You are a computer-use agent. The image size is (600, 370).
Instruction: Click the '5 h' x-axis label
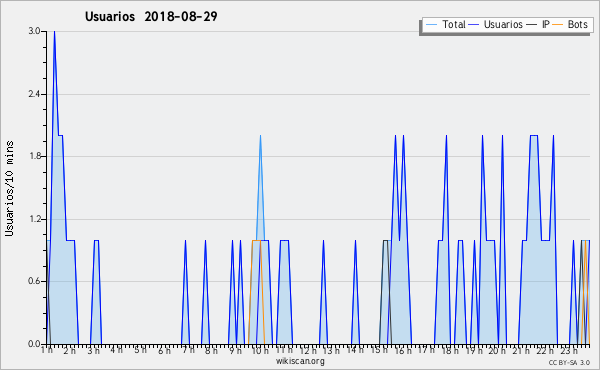(x=140, y=350)
